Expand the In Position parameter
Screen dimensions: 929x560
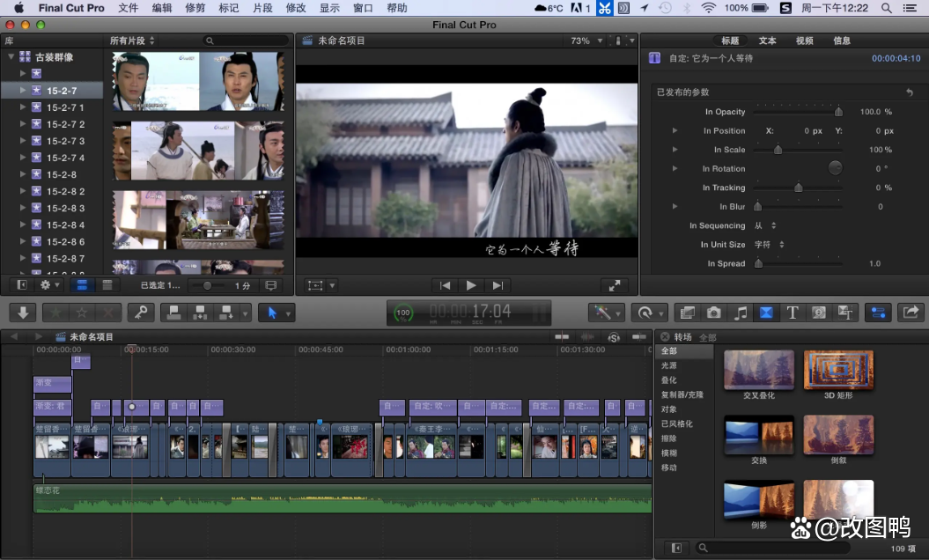click(x=675, y=131)
